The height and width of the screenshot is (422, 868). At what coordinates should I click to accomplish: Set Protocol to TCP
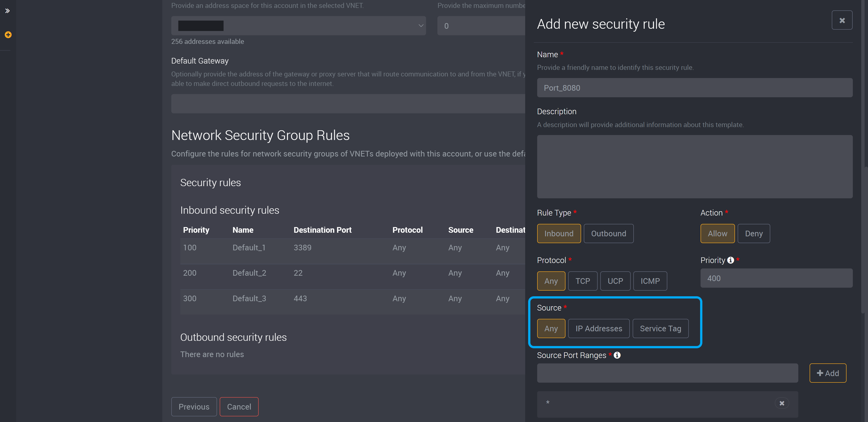(582, 281)
